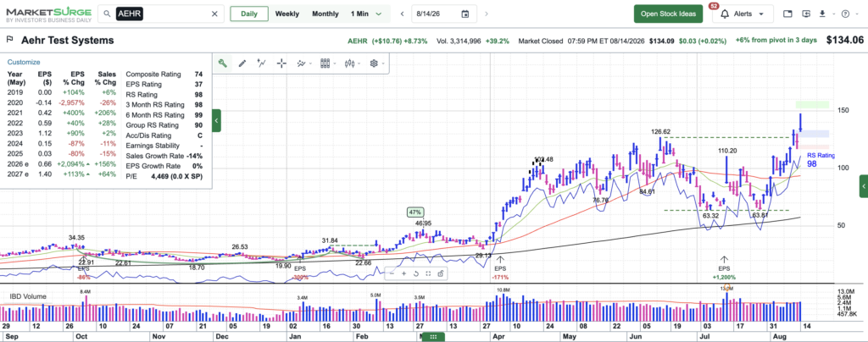Click the 2026 e estimate row
Viewport: 868px width, 342px height.
click(63, 166)
